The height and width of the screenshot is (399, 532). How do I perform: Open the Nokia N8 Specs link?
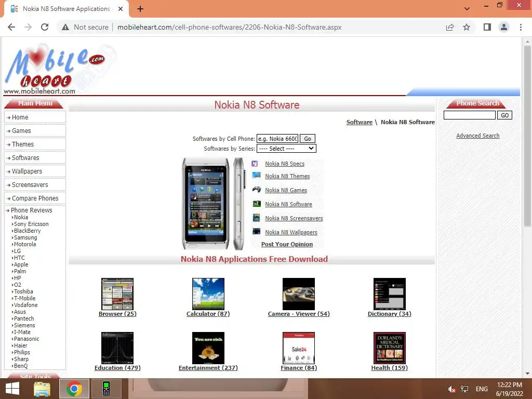[x=285, y=164]
